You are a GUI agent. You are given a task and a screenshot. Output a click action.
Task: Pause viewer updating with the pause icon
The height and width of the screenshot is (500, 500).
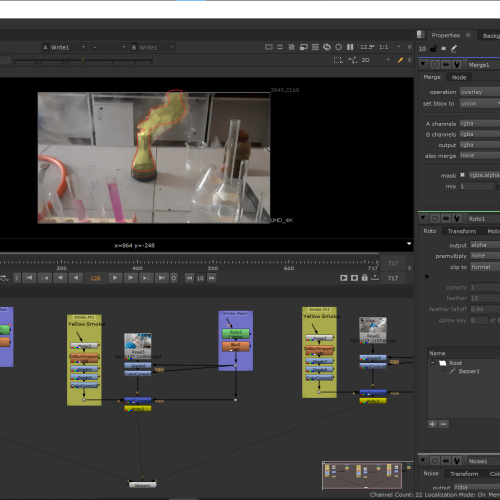(350, 47)
